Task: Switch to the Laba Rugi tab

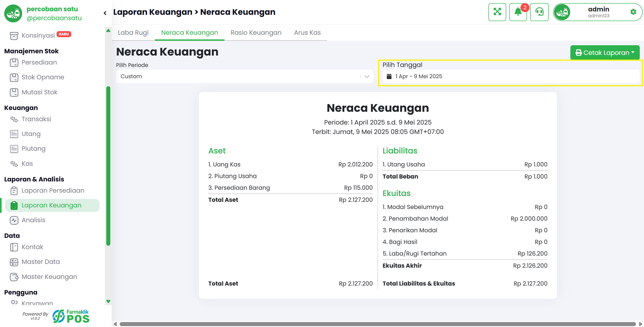Action: (x=133, y=32)
